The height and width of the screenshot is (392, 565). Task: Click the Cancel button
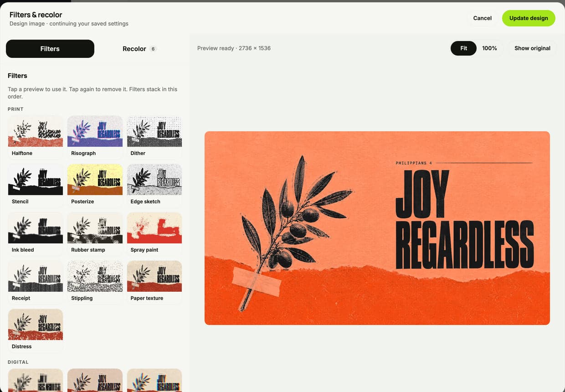click(482, 18)
